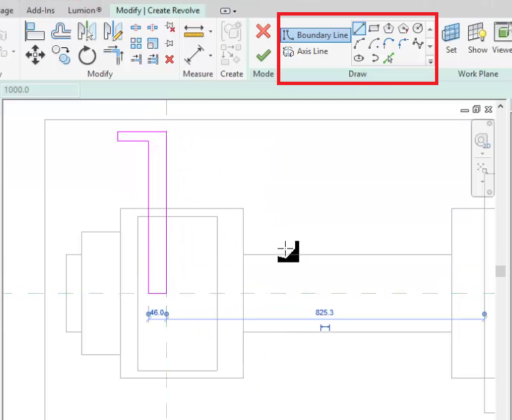Image resolution: width=512 pixels, height=420 pixels.
Task: Activate the Copy tool
Action: coord(61,55)
